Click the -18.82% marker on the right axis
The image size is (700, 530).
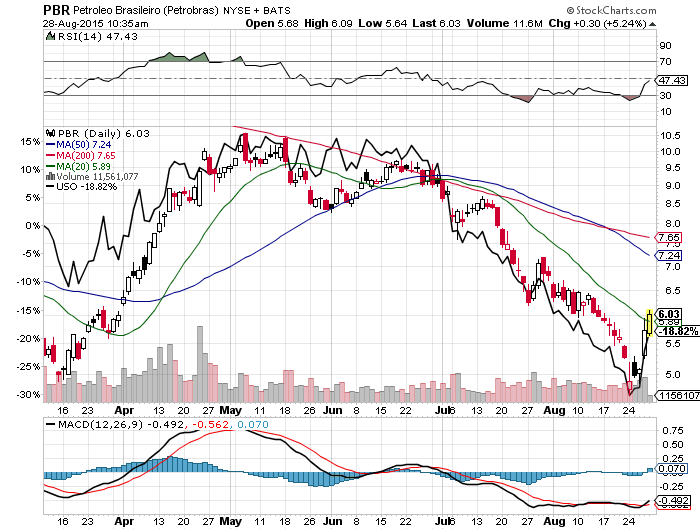pos(678,331)
